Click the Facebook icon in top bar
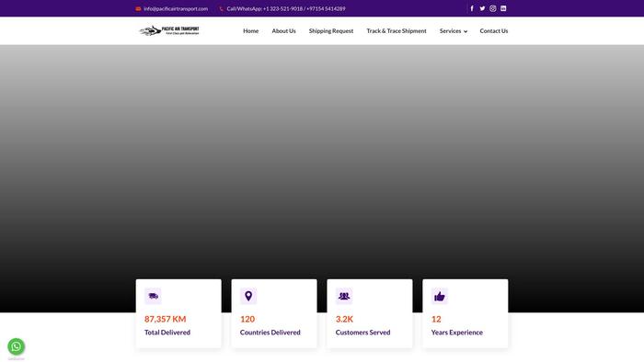644x362 pixels. 471,8
